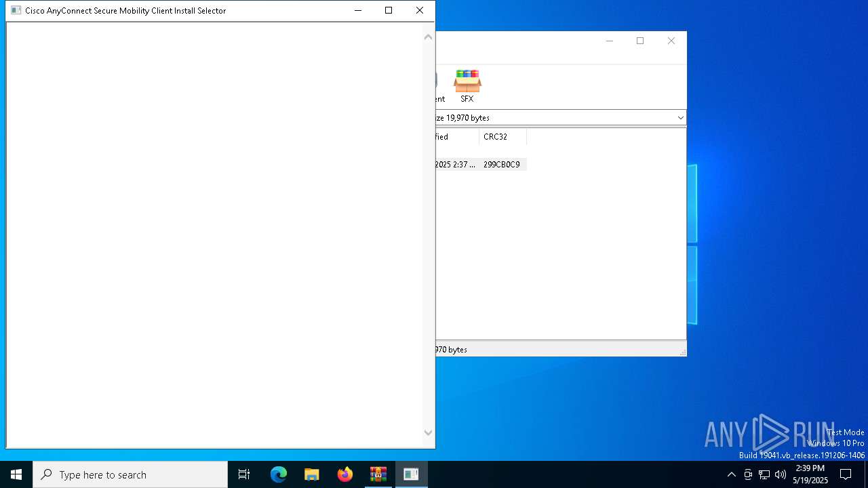Click the WinRAR status bar bytes text
This screenshot has height=488, width=868.
pos(452,350)
